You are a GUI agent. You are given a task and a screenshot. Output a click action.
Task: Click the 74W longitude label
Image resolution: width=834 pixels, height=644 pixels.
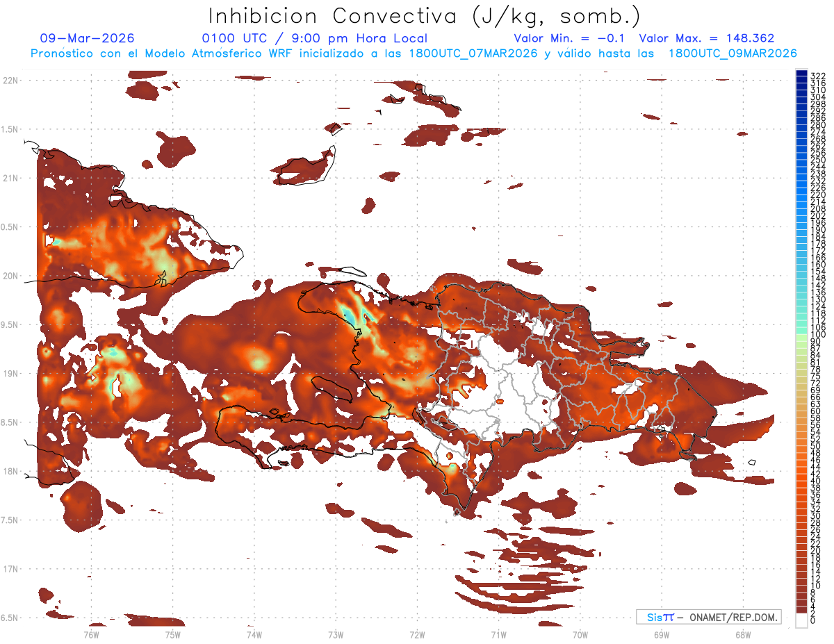click(254, 634)
